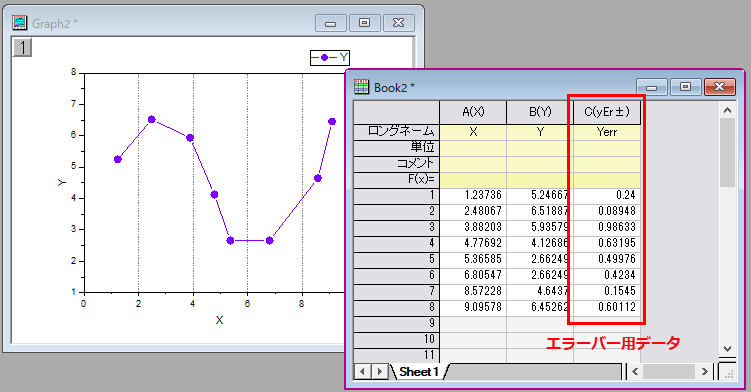Click the resize grip at workbook corner
The width and height of the screenshot is (751, 392).
click(x=728, y=372)
